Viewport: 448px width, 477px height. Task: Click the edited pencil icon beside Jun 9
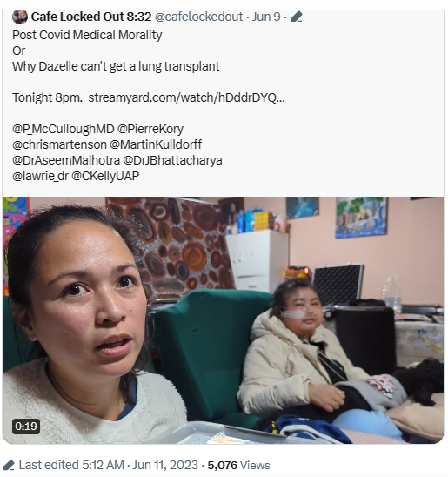click(x=297, y=17)
